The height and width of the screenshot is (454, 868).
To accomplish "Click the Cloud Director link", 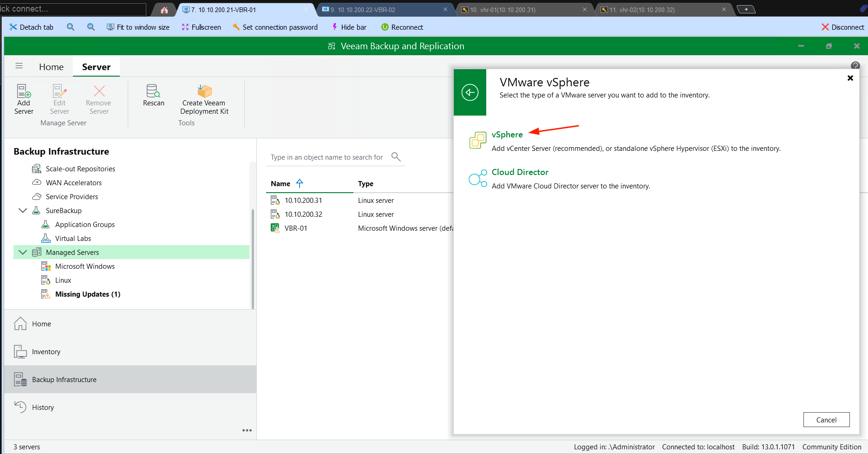I will pyautogui.click(x=520, y=172).
